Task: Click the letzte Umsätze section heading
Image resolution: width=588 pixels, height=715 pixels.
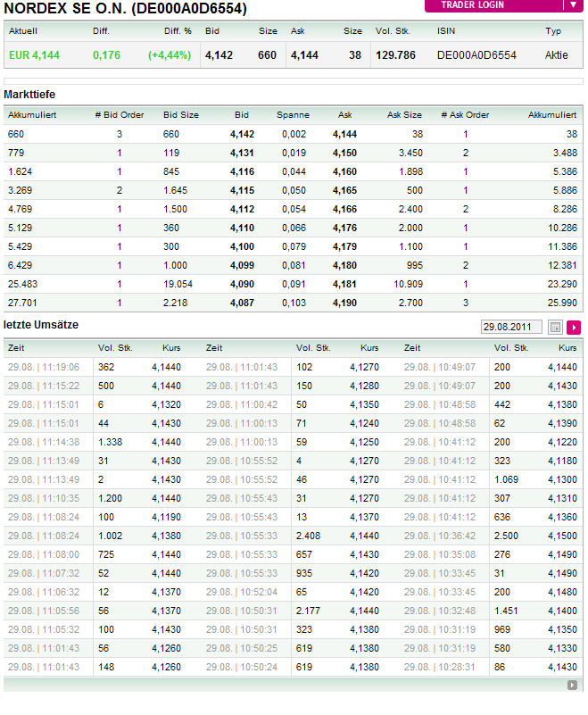Action: coord(41,325)
